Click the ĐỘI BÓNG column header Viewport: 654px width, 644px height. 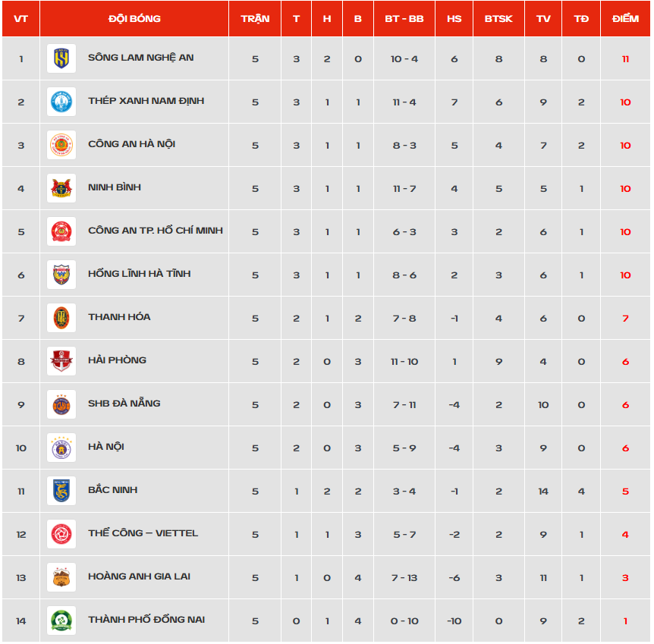tap(134, 19)
